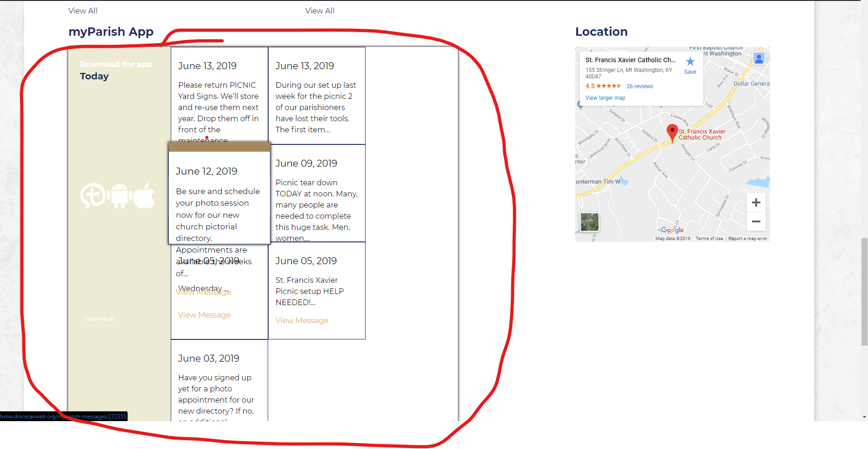Image resolution: width=868 pixels, height=449 pixels.
Task: Open the 26 reviews link
Action: pyautogui.click(x=639, y=86)
